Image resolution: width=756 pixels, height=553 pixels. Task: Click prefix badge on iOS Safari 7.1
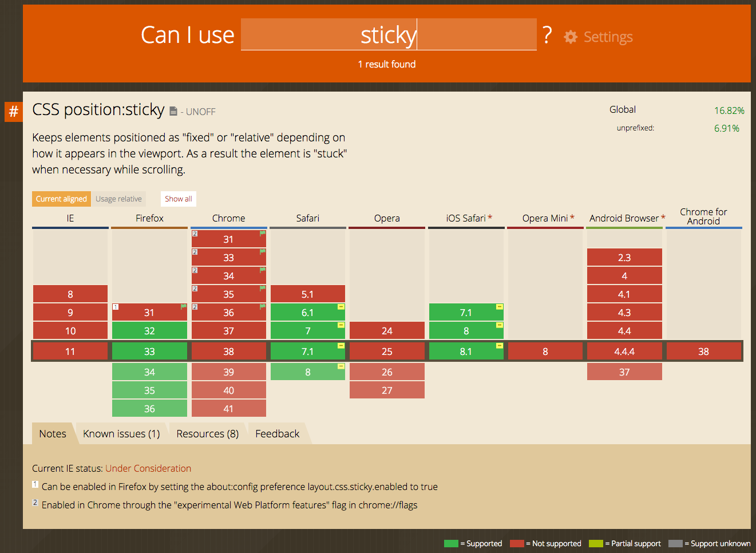(x=500, y=307)
